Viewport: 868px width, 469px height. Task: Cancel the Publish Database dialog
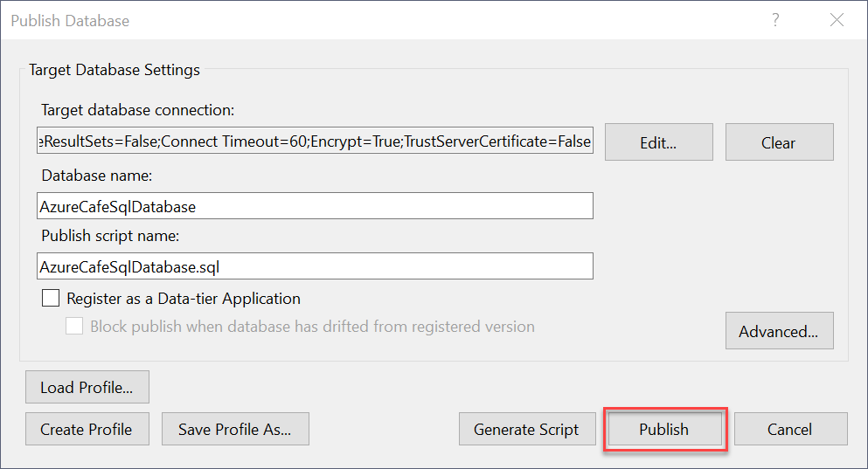790,429
